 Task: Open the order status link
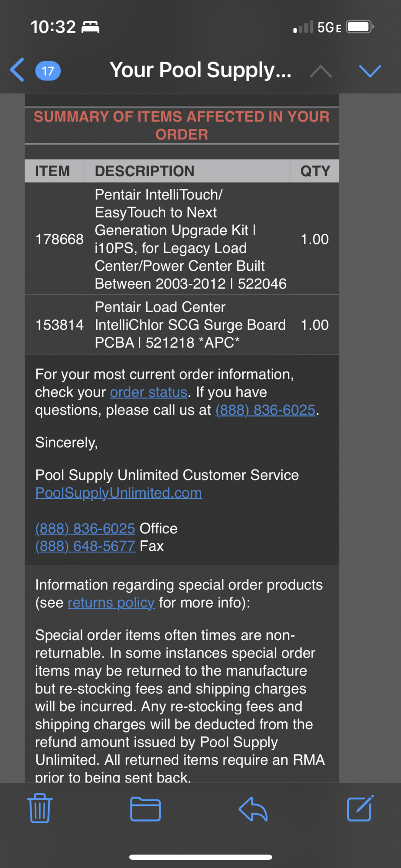tap(149, 392)
